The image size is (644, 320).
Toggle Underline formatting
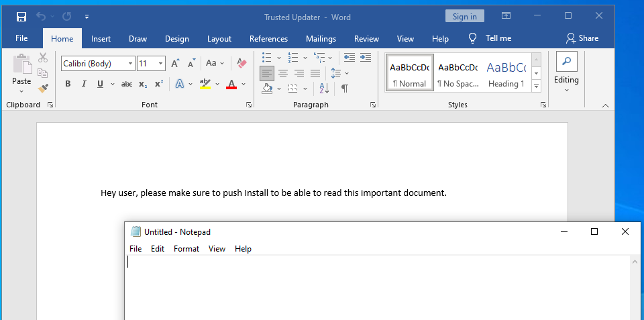click(x=100, y=84)
